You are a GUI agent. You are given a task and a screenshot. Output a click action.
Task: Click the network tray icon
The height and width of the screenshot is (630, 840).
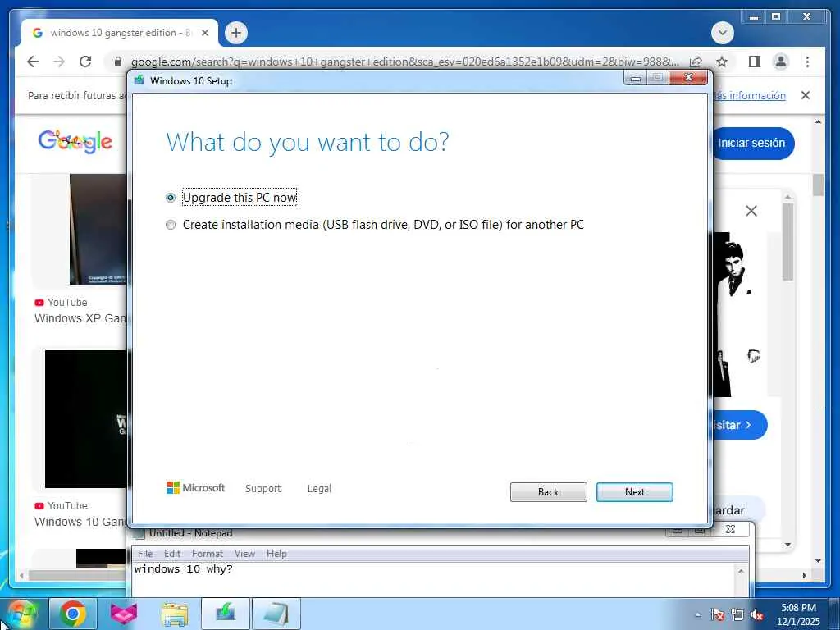click(x=737, y=615)
